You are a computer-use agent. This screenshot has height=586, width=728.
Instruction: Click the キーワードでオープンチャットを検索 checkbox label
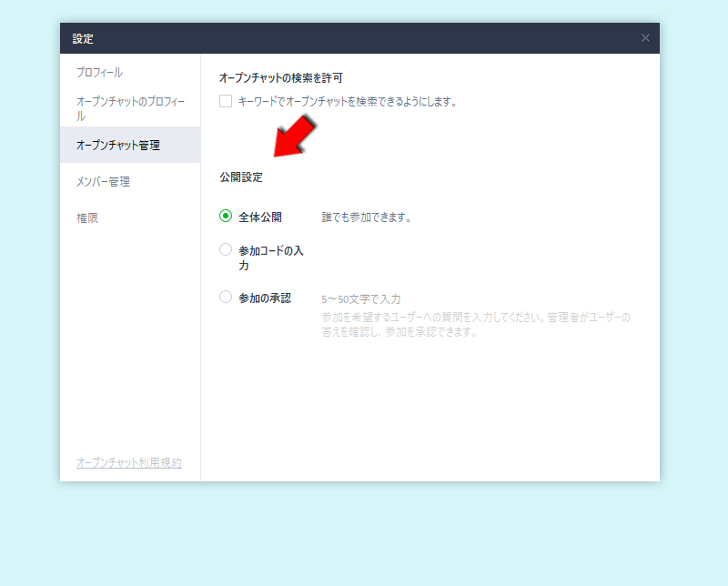[344, 102]
